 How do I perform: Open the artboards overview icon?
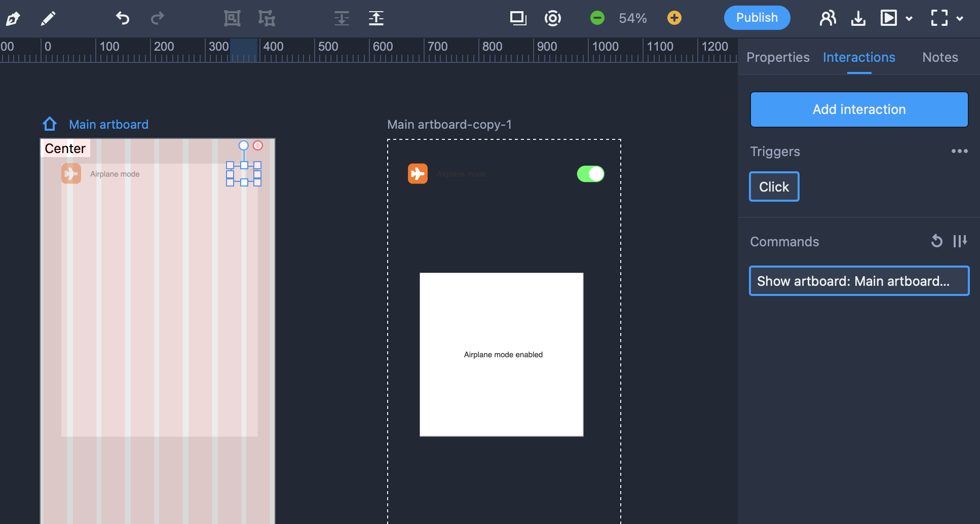(518, 18)
